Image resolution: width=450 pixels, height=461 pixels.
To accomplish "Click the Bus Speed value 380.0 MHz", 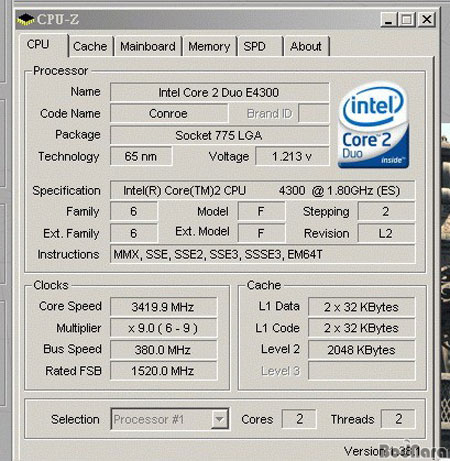I will (x=163, y=350).
